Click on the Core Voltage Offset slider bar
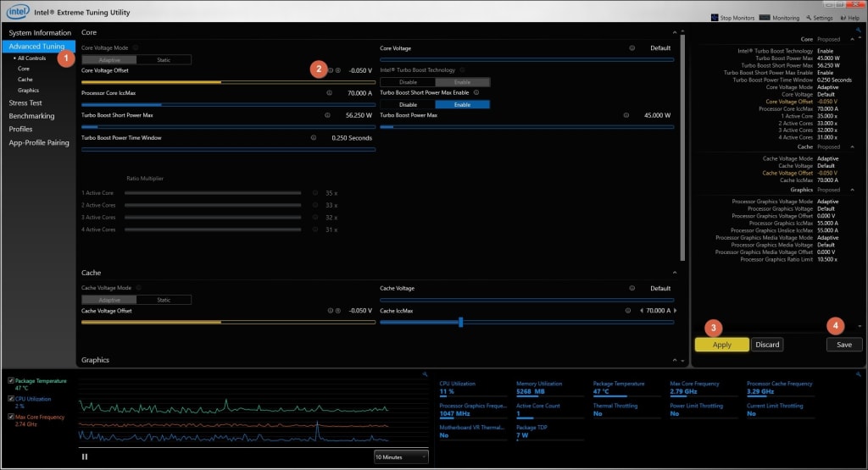Screen dimensions: 868x470 [228, 82]
